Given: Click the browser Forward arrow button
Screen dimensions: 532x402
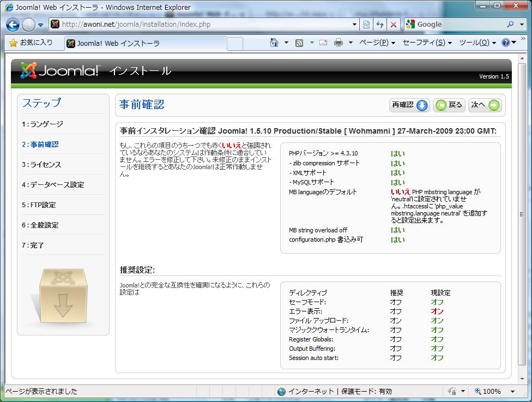Looking at the screenshot, I should coord(28,25).
